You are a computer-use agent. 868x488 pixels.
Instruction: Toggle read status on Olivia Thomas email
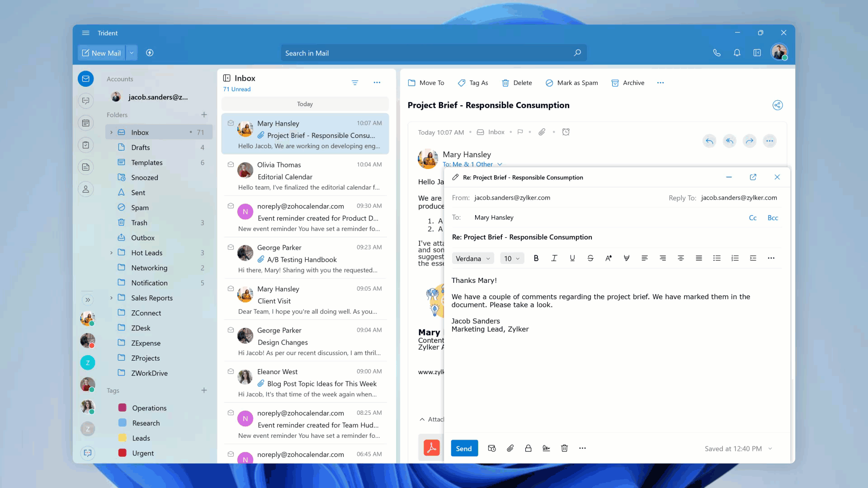tap(231, 164)
